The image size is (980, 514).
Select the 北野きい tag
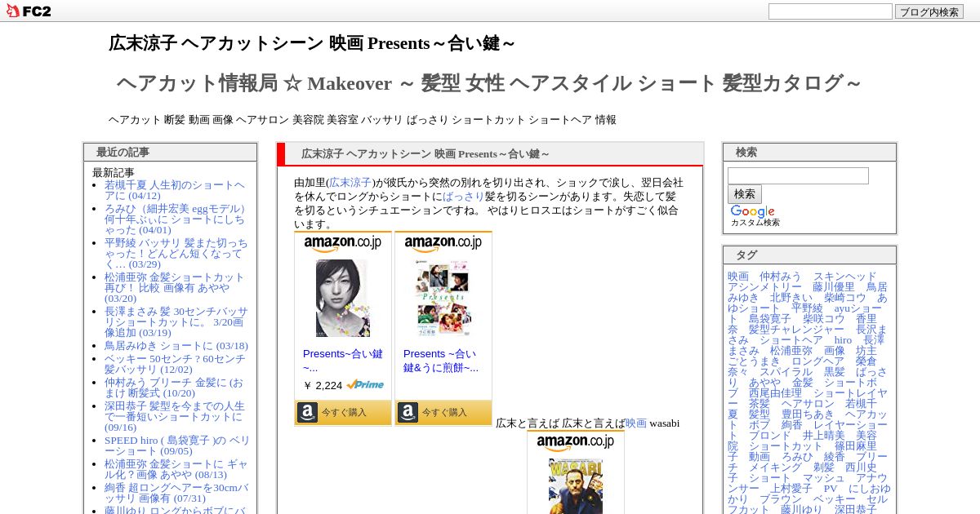point(791,298)
